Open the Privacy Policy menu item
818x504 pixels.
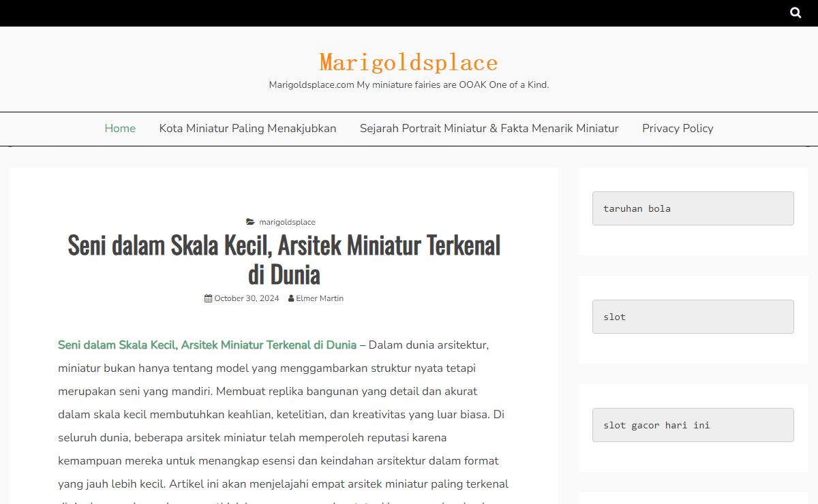coord(678,128)
